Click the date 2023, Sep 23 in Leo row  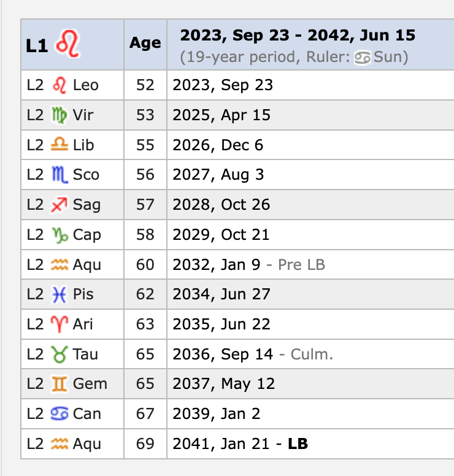tap(223, 85)
